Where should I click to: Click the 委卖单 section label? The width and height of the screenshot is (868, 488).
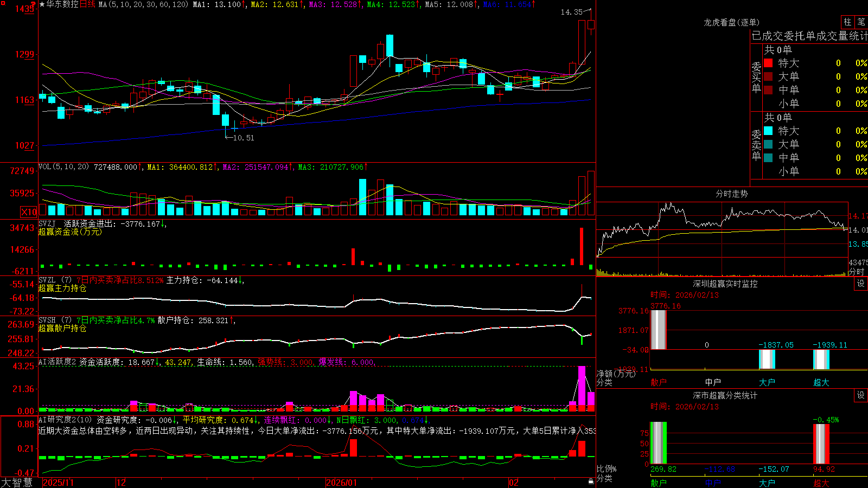click(756, 145)
